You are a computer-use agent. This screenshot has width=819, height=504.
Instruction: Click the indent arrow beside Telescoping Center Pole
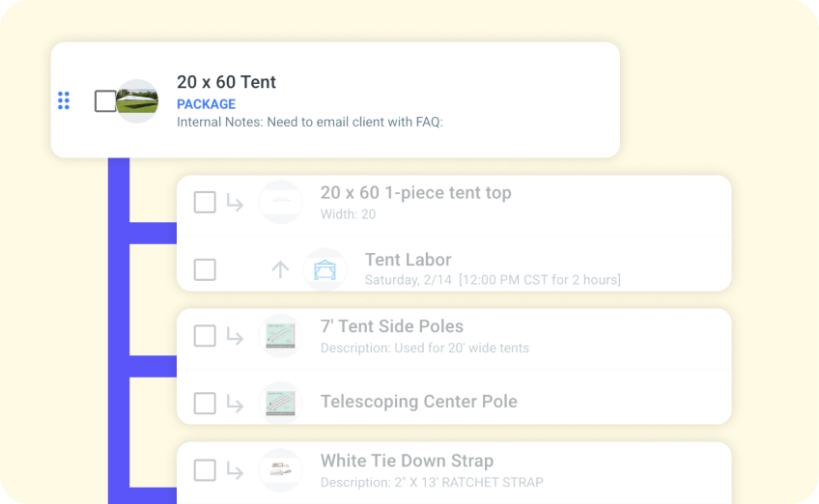[235, 403]
